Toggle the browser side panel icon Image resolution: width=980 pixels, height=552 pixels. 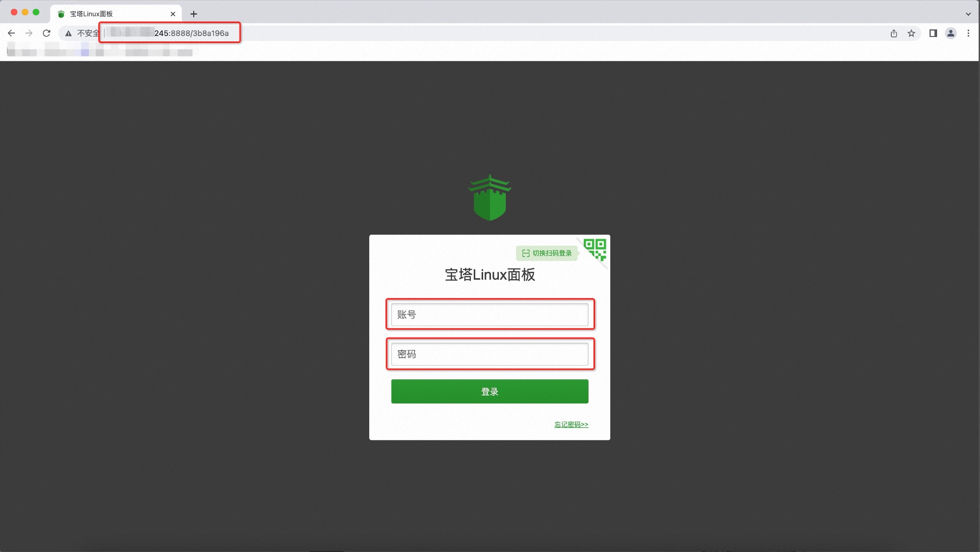[x=933, y=33]
